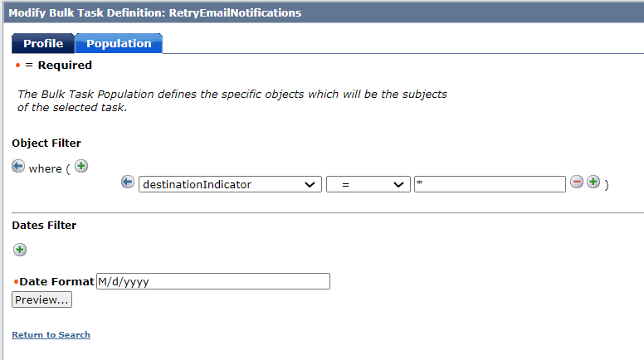The image size is (644, 360).
Task: Click the 'Object Filter' heading
Action: [x=46, y=144]
